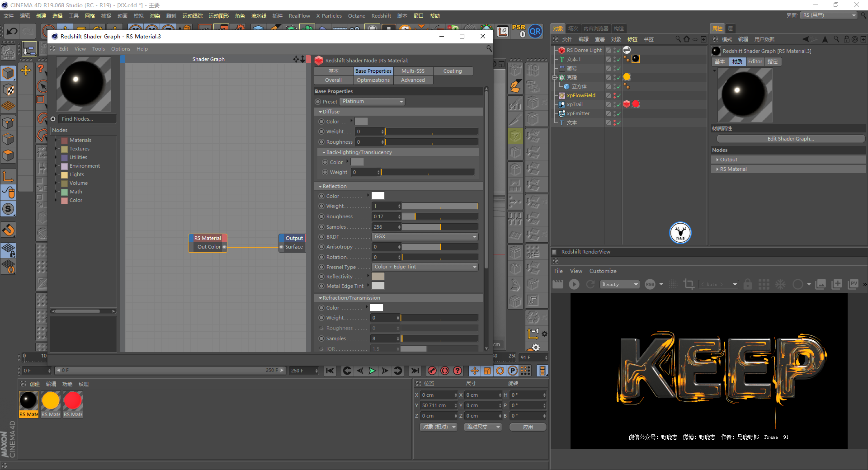The height and width of the screenshot is (470, 868).
Task: Open the Octane menu in the menu bar
Action: tap(356, 16)
